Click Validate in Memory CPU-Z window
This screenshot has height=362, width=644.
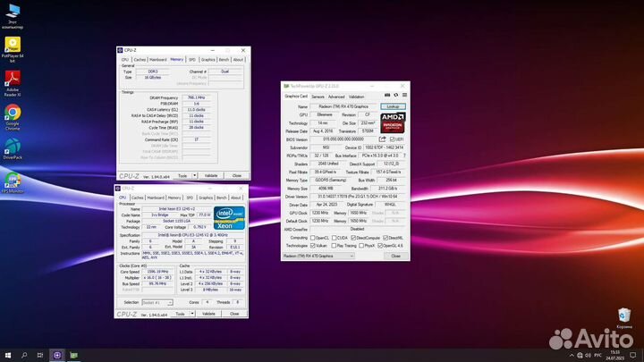coord(211,175)
